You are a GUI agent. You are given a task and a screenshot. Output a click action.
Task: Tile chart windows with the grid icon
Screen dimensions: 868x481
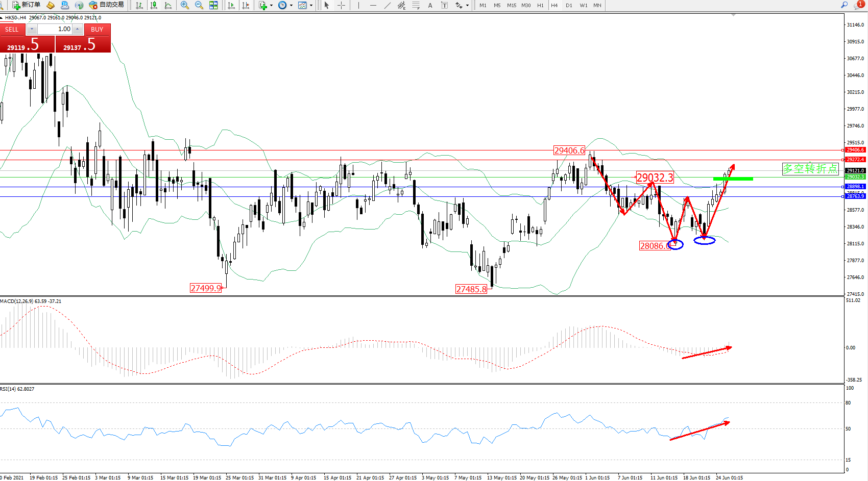click(x=213, y=5)
